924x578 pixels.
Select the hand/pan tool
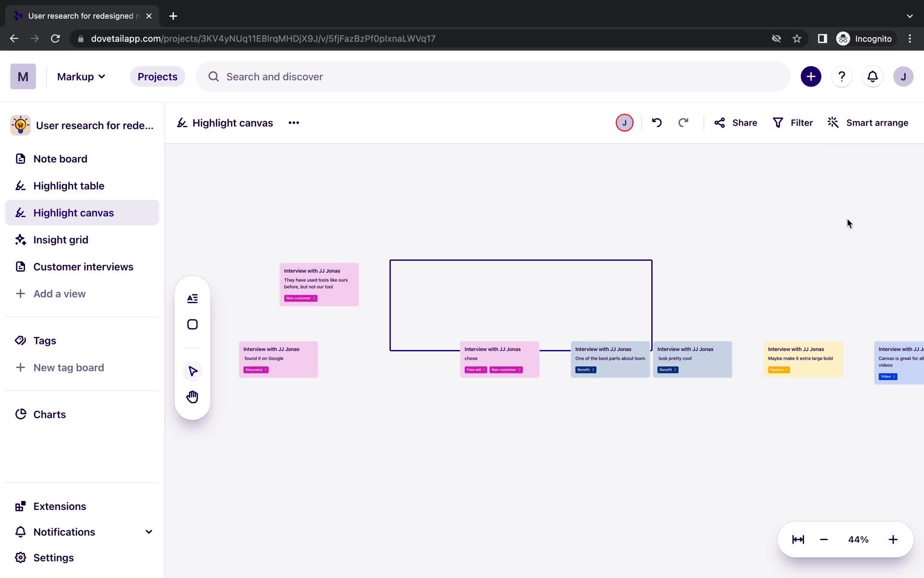click(193, 396)
